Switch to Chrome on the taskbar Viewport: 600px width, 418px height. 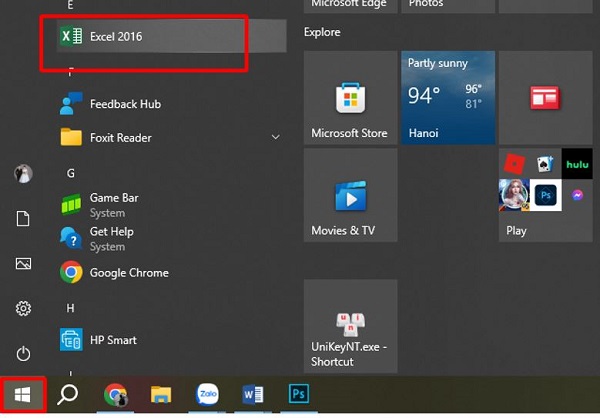116,394
